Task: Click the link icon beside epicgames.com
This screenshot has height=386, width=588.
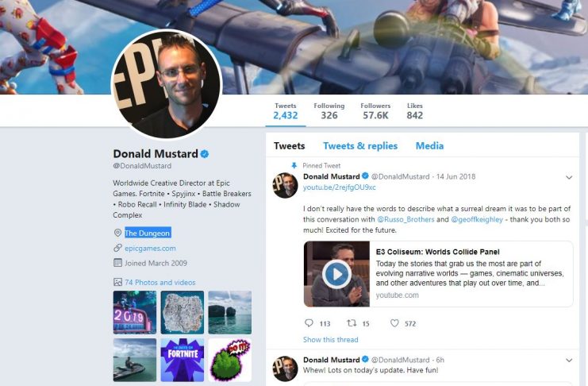Action: click(x=117, y=248)
